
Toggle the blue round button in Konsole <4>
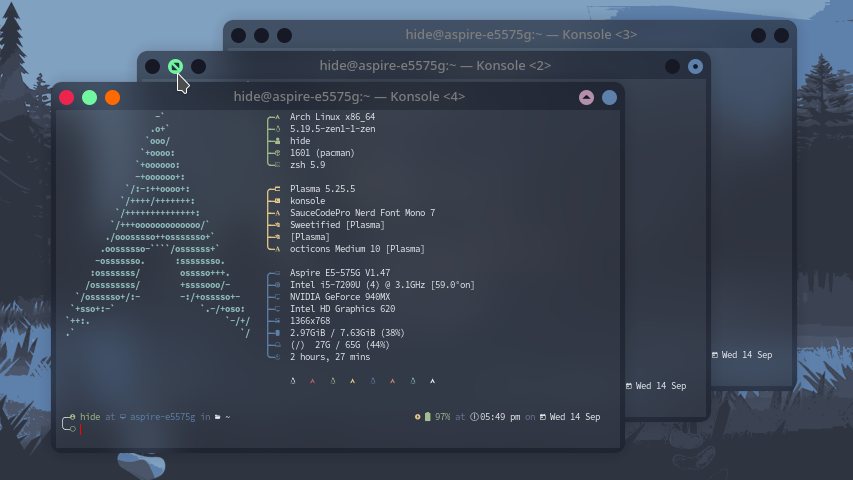click(609, 97)
